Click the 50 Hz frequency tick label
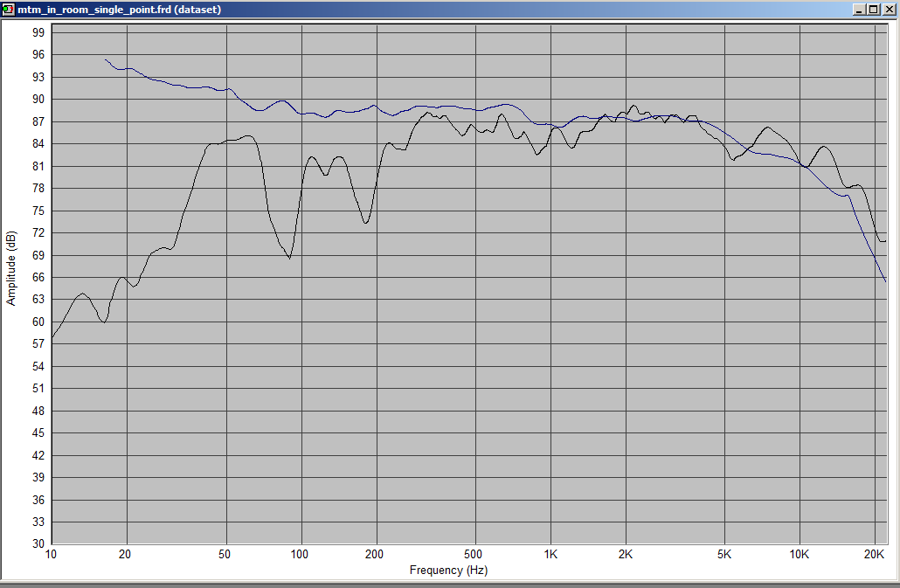The image size is (900, 588). 225,554
